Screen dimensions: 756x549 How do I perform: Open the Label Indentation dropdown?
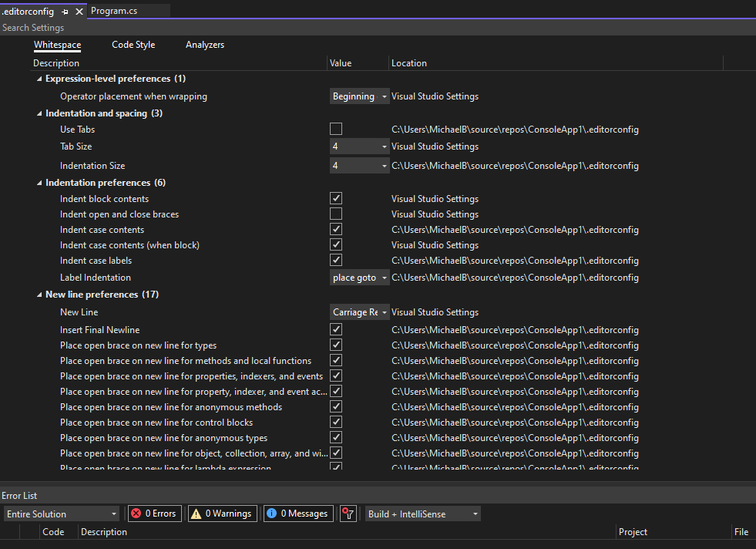(359, 278)
